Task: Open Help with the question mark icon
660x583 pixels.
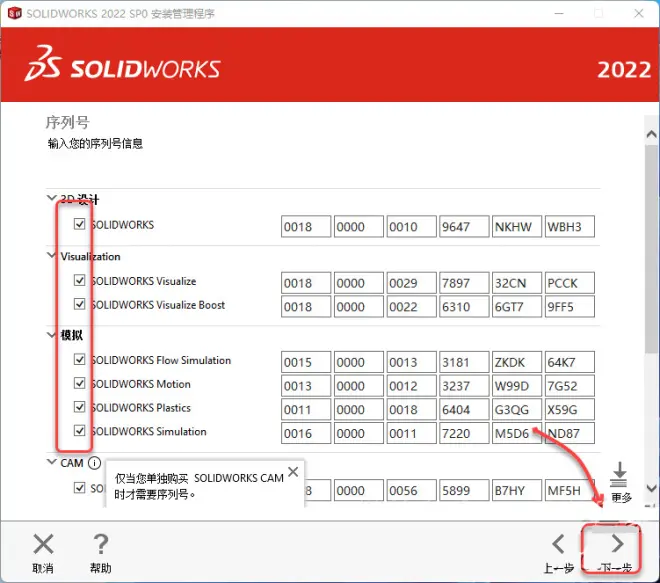Action: [x=101, y=544]
